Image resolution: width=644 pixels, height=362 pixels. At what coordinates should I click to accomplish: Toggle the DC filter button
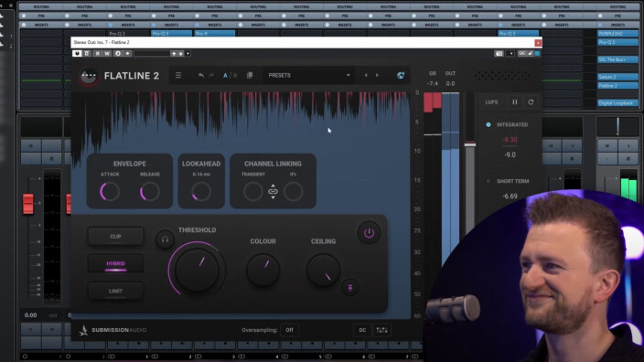362,330
